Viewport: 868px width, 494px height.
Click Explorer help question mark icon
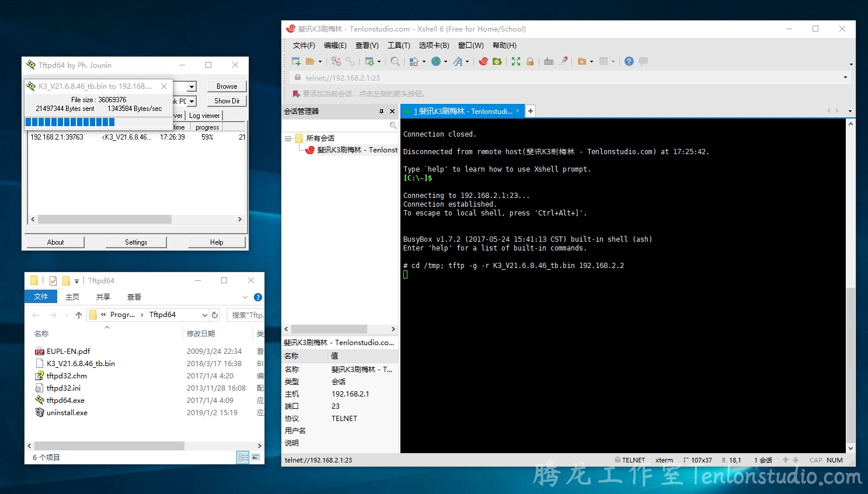point(258,297)
